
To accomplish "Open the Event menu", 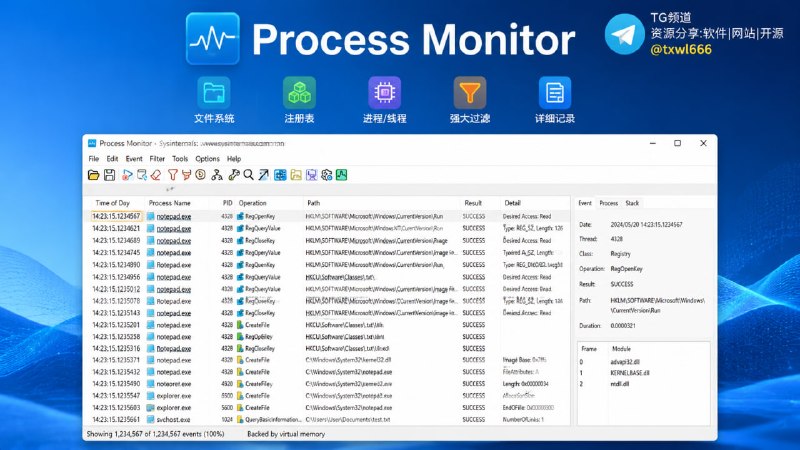I will [134, 159].
